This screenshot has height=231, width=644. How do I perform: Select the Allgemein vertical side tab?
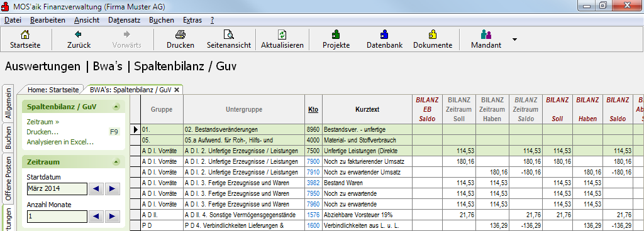click(x=9, y=103)
